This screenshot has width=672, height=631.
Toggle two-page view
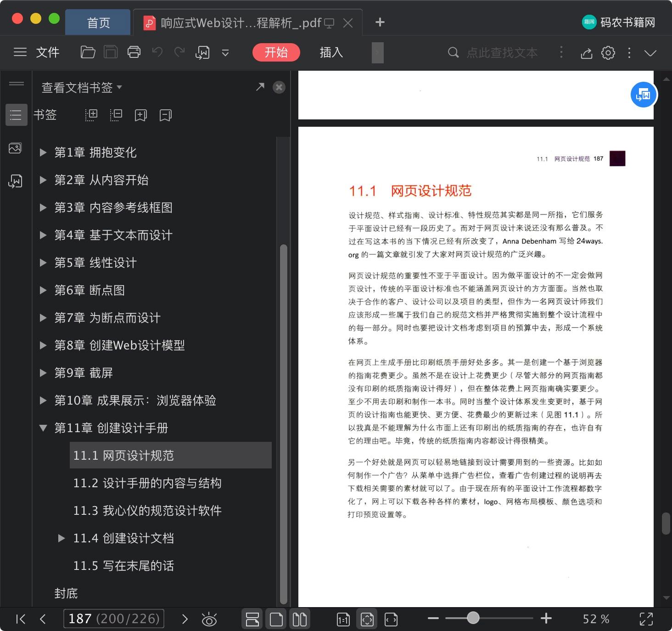coord(300,619)
